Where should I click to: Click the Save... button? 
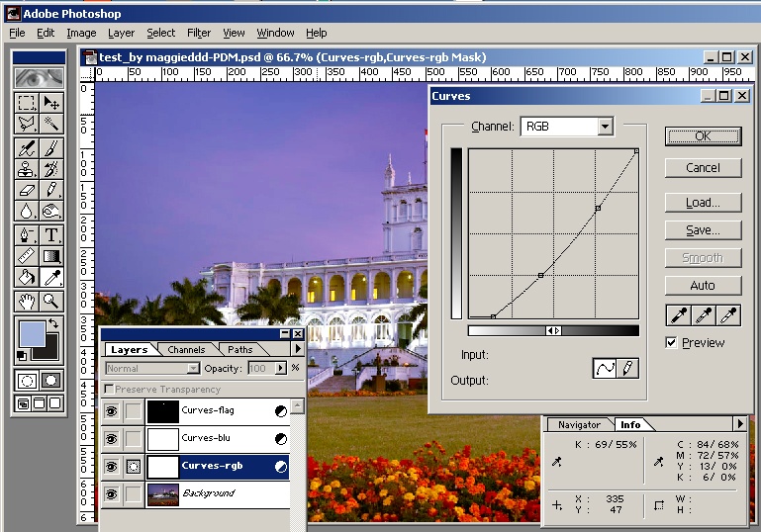pos(703,230)
